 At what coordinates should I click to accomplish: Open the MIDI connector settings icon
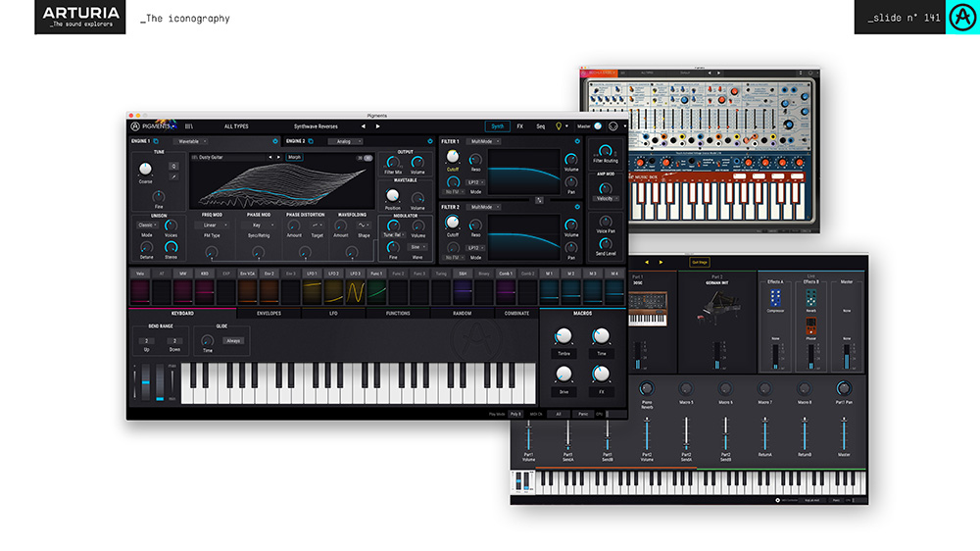[x=613, y=126]
